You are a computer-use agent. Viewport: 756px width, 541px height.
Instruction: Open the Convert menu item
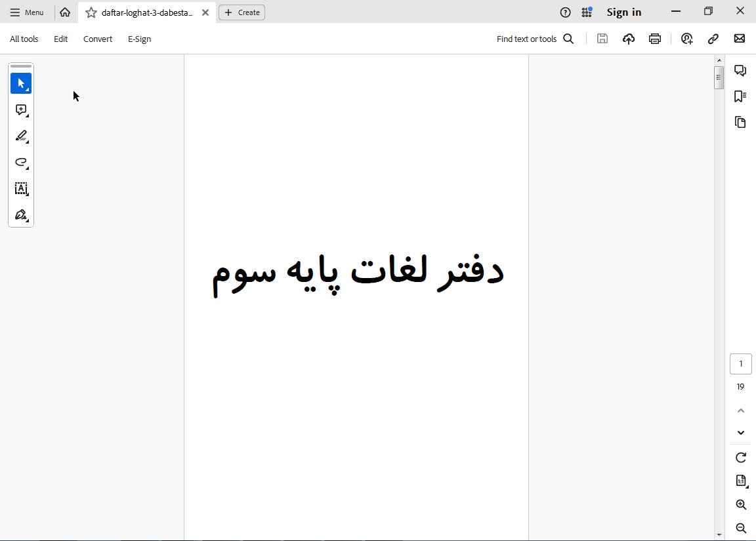[x=98, y=39]
